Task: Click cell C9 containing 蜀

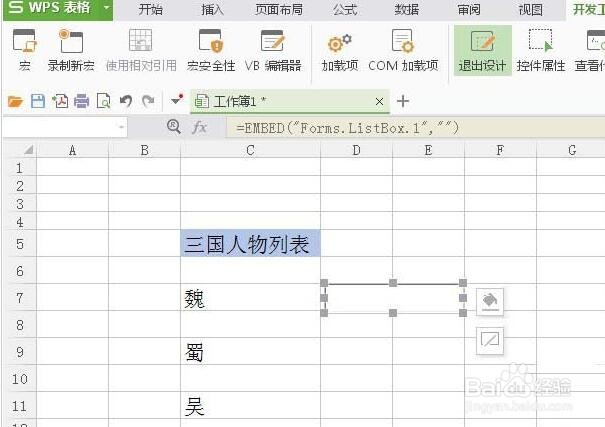Action: click(250, 351)
